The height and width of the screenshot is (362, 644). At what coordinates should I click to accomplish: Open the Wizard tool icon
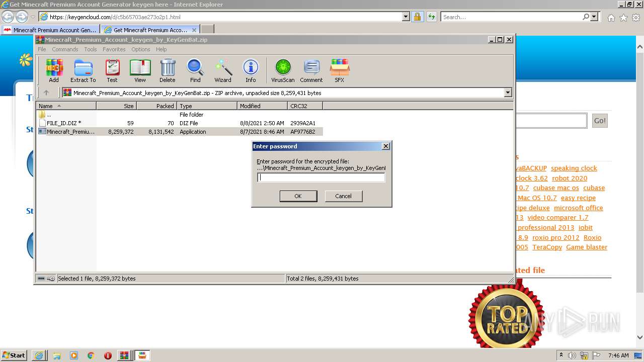point(223,70)
